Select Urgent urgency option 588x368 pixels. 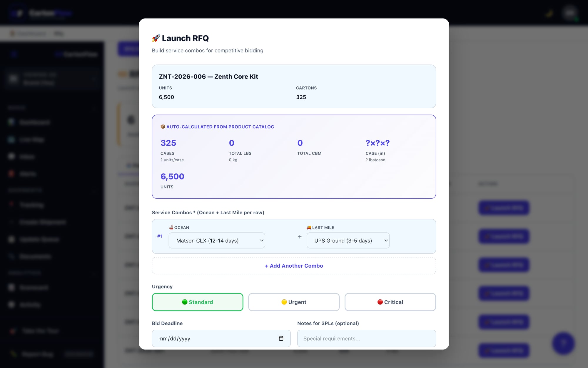click(294, 302)
